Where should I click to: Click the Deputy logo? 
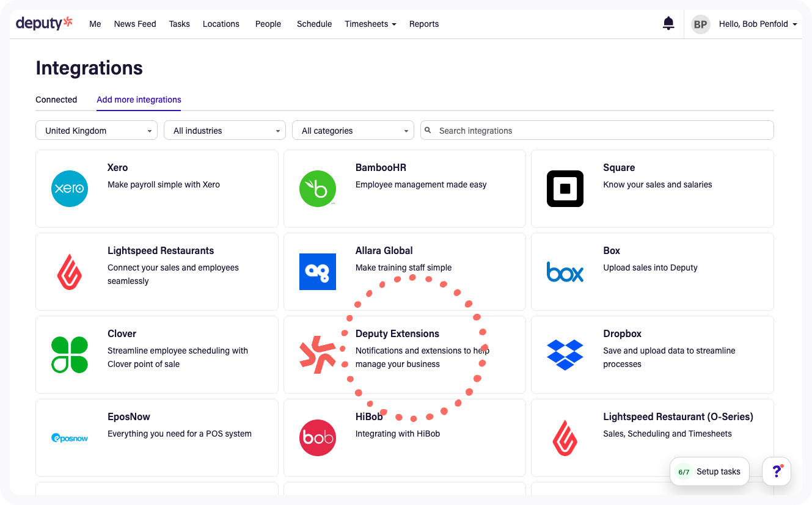point(44,23)
